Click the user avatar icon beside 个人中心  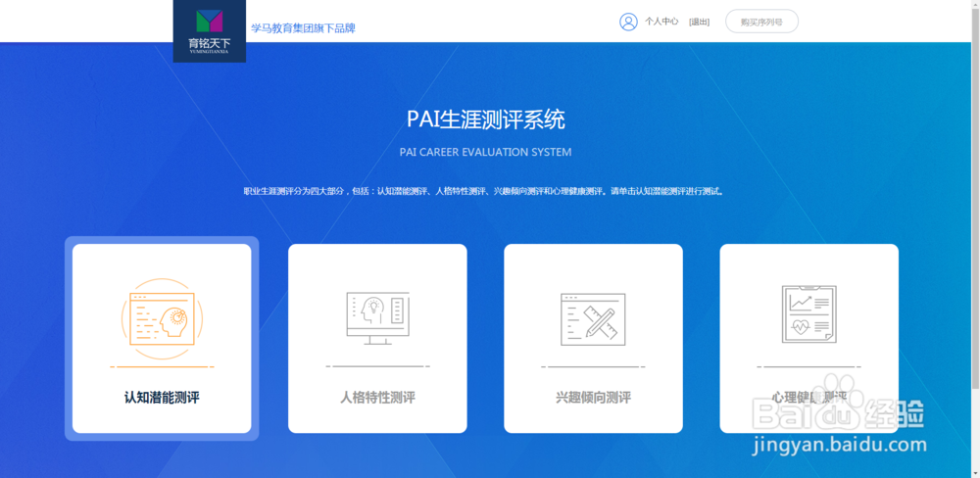click(628, 22)
